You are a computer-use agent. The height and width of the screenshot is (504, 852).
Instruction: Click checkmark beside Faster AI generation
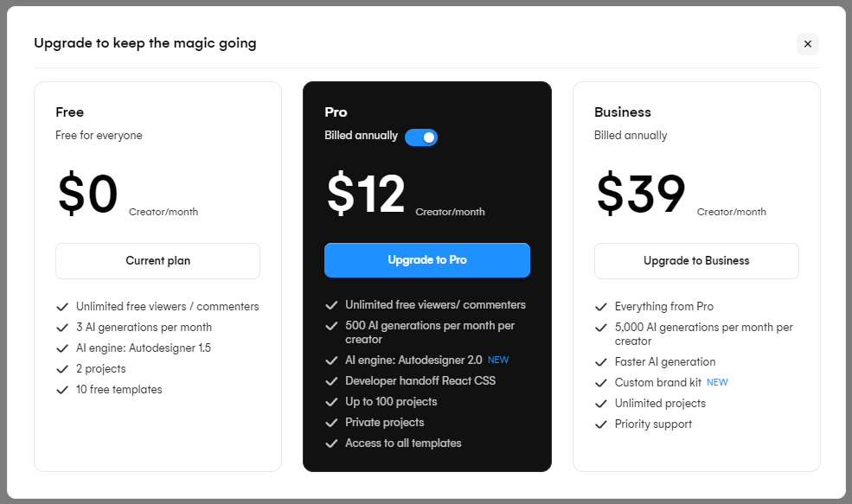(601, 362)
